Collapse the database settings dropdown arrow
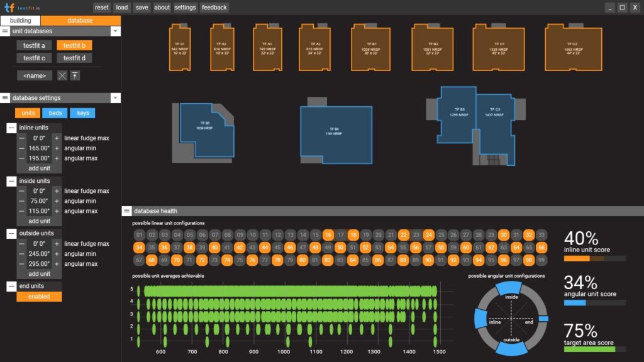This screenshot has height=362, width=644. click(116, 97)
